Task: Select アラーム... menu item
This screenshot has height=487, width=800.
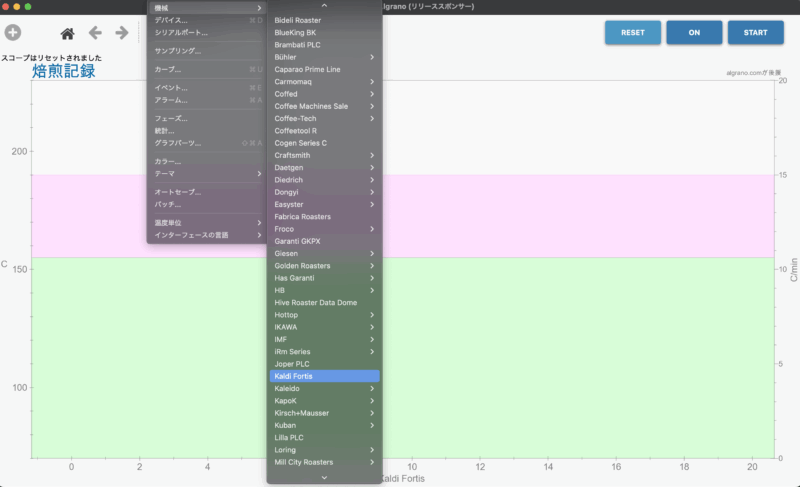Action: [207, 100]
